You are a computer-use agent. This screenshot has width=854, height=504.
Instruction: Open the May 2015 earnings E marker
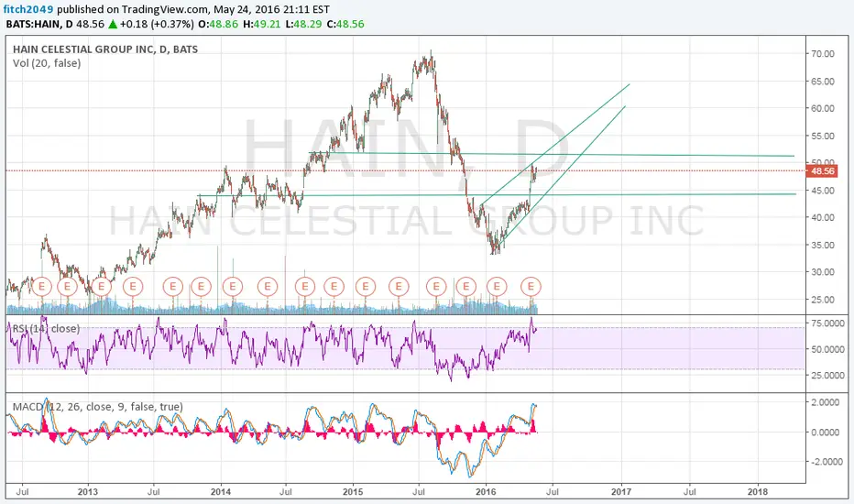[x=399, y=286]
